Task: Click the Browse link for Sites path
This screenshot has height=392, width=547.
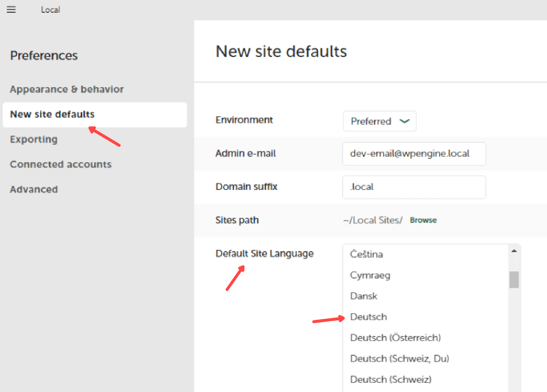Action: tap(423, 220)
